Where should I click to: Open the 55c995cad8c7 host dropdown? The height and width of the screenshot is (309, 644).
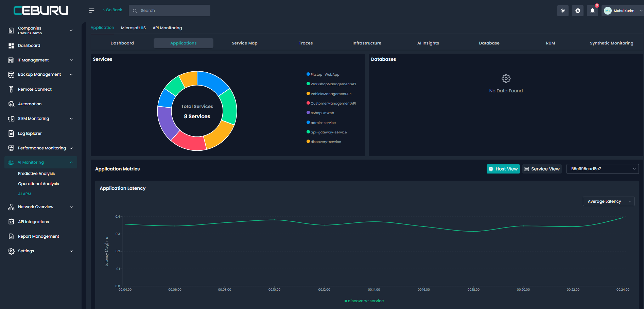[603, 169]
